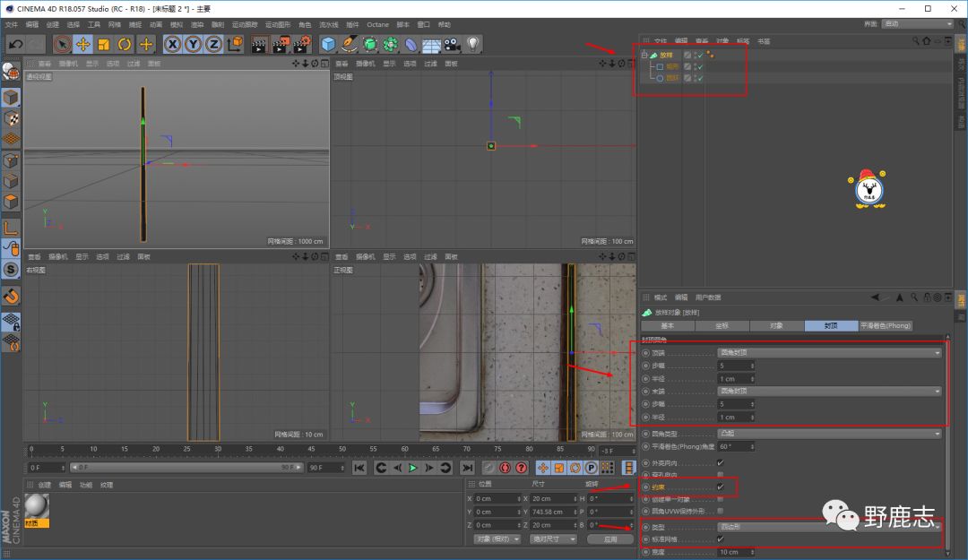Click the Undo arrow in the toolbar
Screen dimensions: 968x560
[x=15, y=44]
